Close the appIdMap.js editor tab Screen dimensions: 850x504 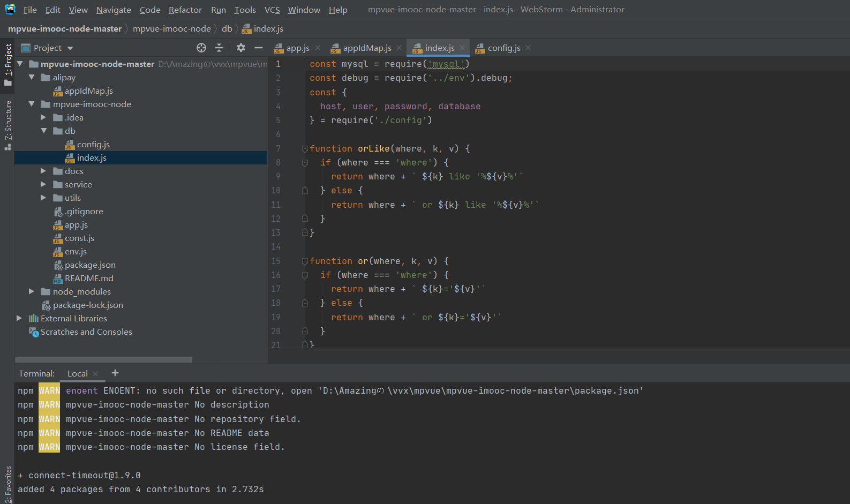click(x=399, y=48)
